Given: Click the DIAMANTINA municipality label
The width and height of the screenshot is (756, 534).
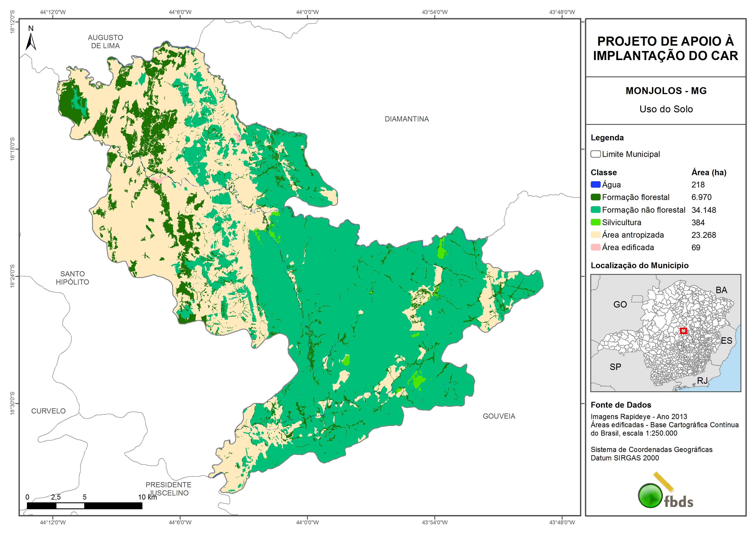Looking at the screenshot, I should click(407, 119).
